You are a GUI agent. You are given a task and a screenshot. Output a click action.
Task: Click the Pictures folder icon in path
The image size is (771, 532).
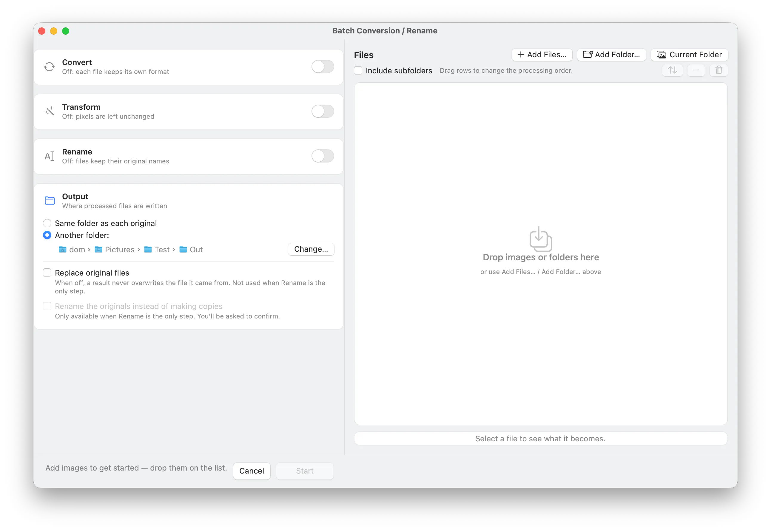click(x=98, y=249)
